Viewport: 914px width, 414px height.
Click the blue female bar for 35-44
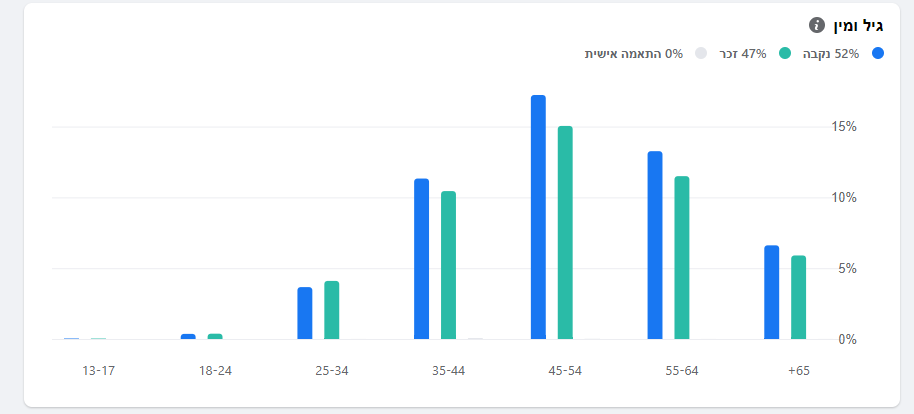click(x=421, y=260)
